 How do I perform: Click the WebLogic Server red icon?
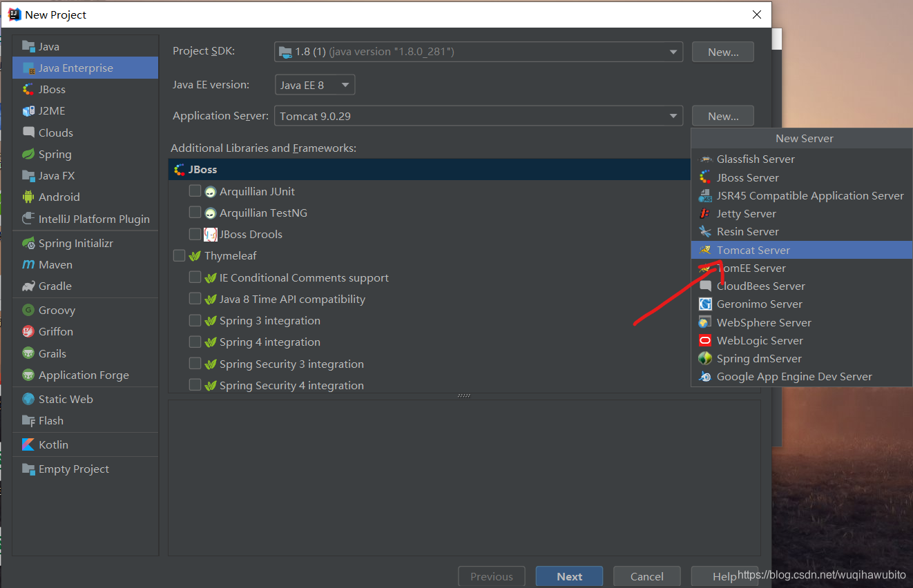tap(705, 340)
